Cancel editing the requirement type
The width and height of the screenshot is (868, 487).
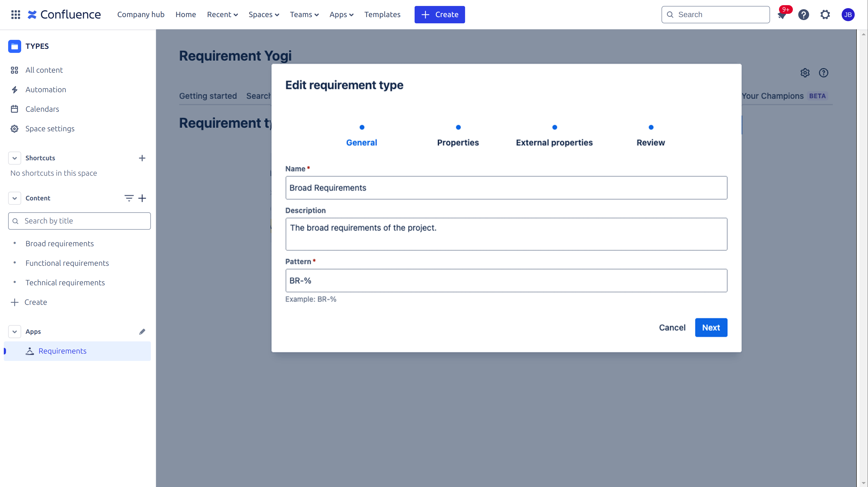[x=672, y=327]
